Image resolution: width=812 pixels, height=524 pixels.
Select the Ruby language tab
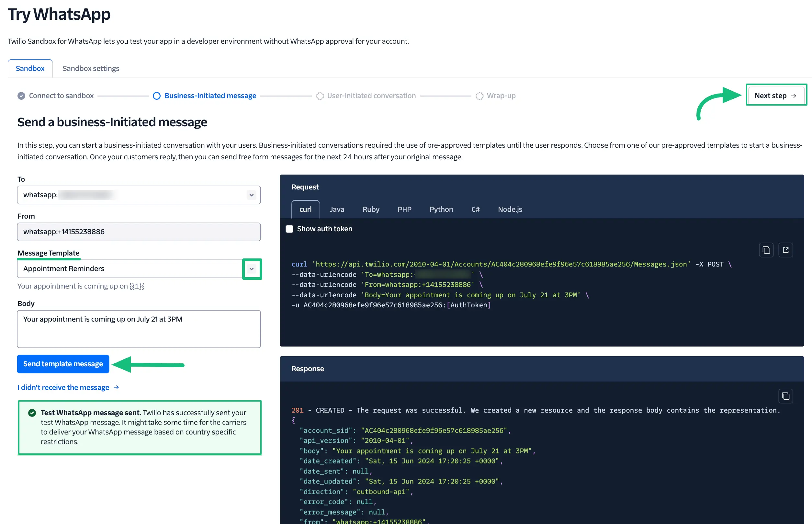coord(370,209)
